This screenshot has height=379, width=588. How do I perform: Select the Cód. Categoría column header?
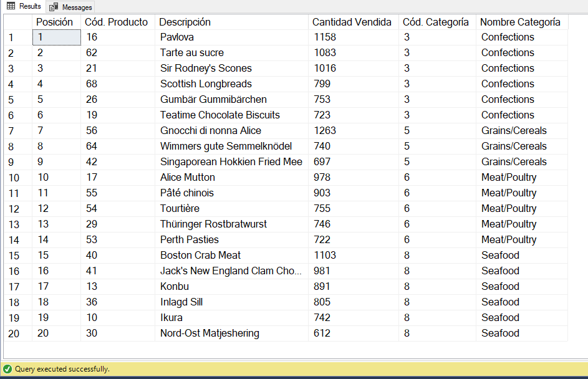[x=437, y=22]
